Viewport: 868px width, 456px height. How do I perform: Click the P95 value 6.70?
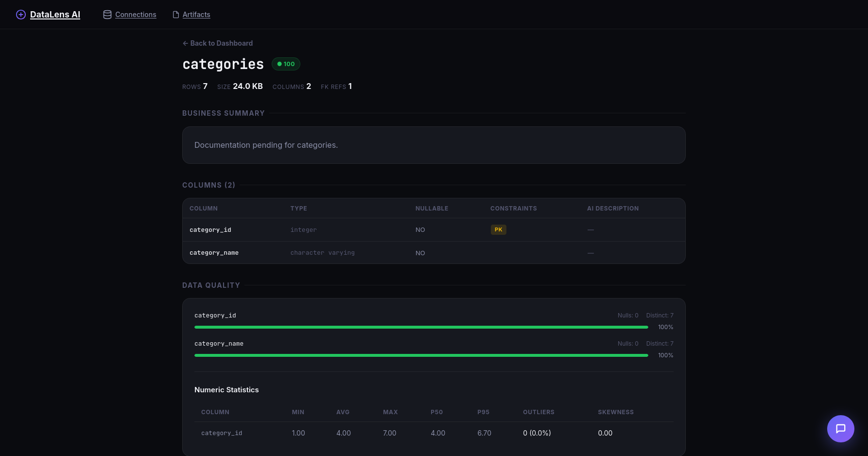(x=484, y=433)
